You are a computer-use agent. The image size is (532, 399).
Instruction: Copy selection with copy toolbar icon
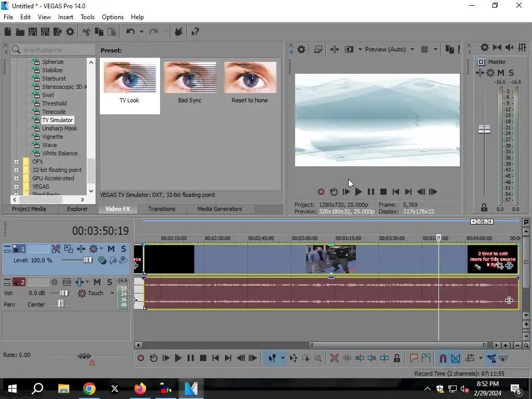99,32
